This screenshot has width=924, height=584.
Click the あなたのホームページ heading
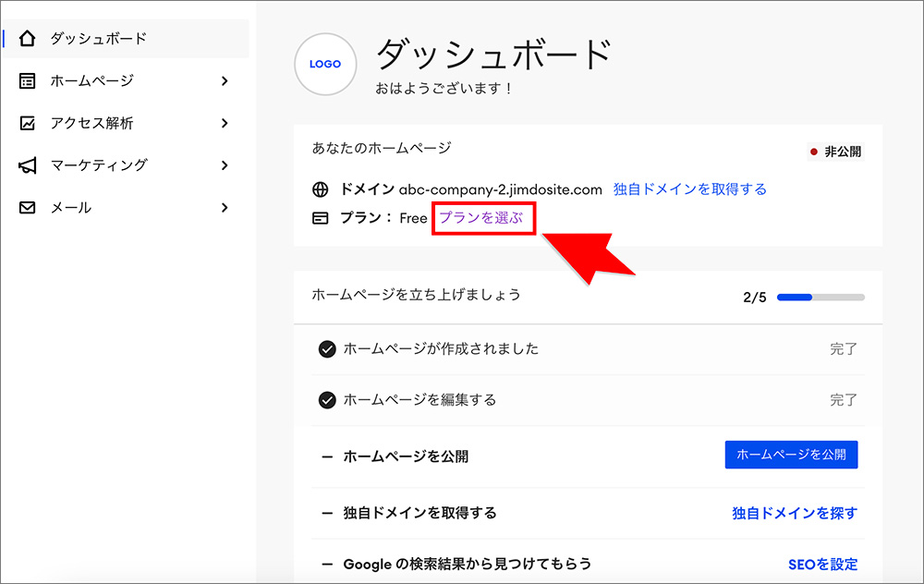(382, 148)
